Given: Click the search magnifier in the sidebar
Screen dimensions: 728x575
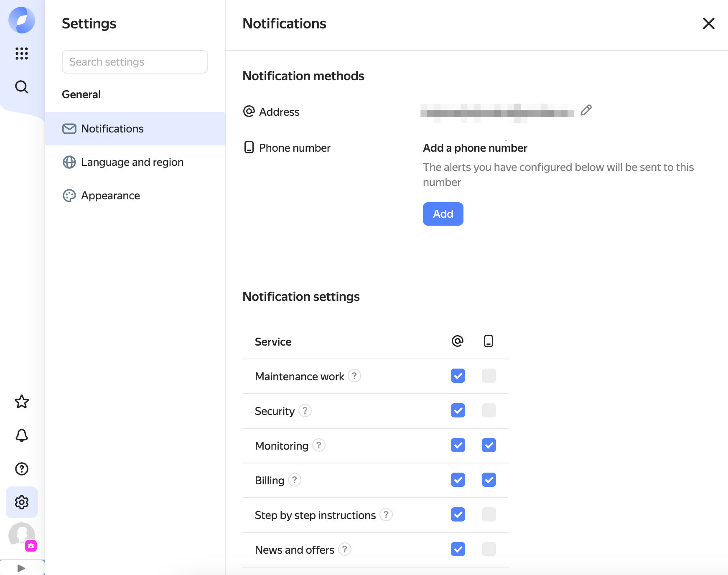Looking at the screenshot, I should 21,87.
